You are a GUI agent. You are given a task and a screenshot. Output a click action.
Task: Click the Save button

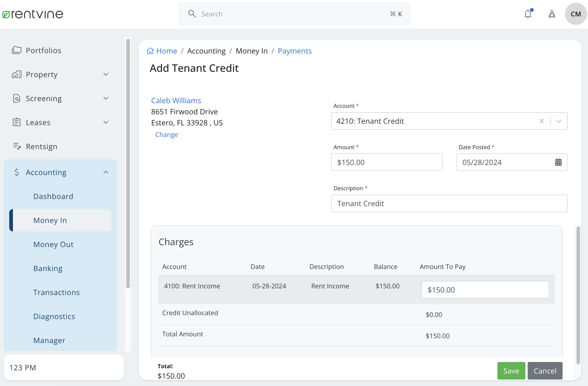click(511, 371)
